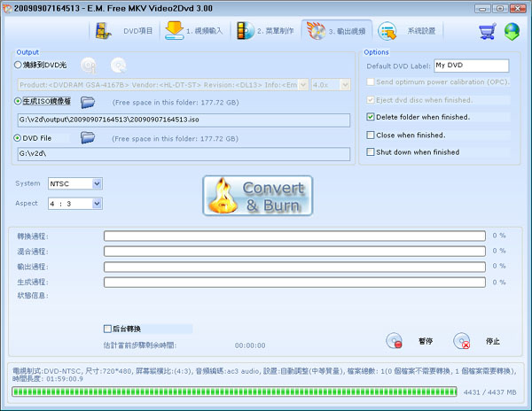
Task: Open the System NTSC dropdown
Action: click(97, 183)
